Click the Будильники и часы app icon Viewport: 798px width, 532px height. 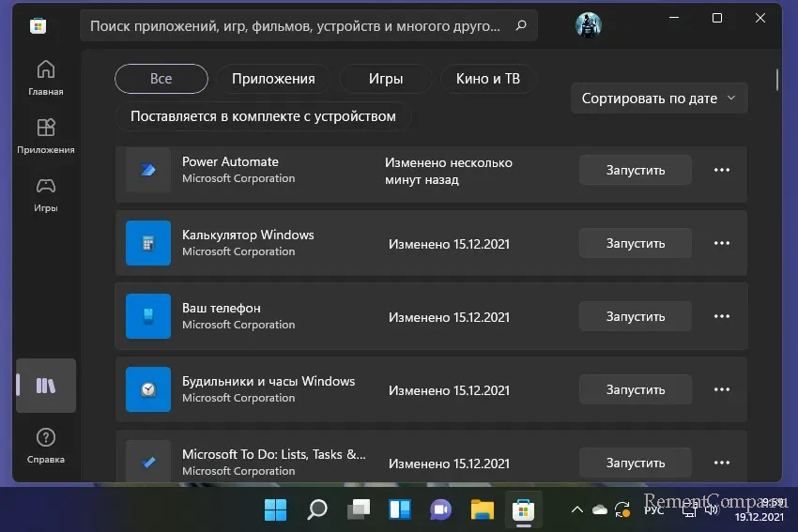[x=148, y=389]
